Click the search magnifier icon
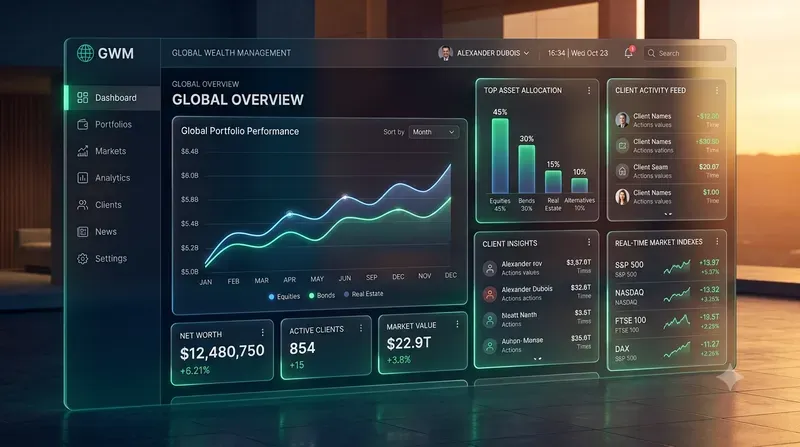This screenshot has width=800, height=447. click(651, 53)
